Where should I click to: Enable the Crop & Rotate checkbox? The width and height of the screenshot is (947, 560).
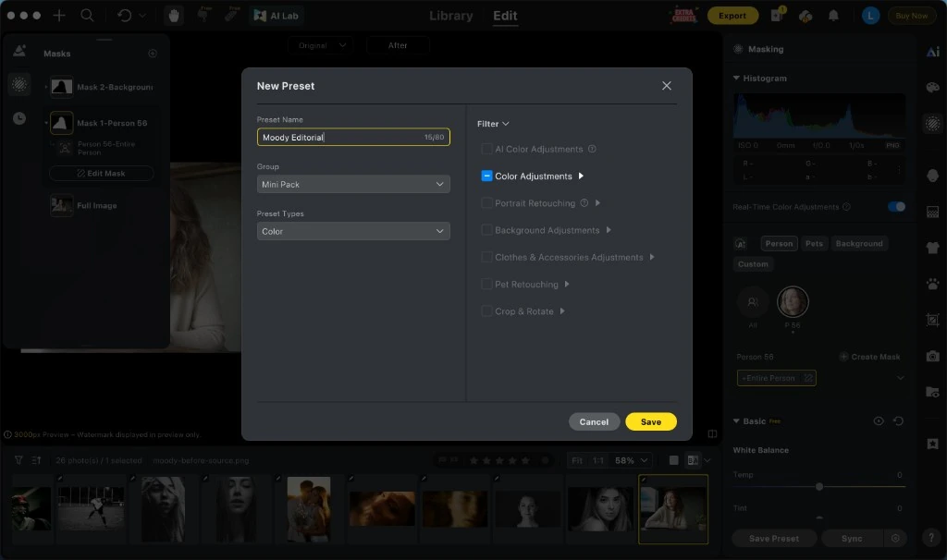click(x=486, y=310)
